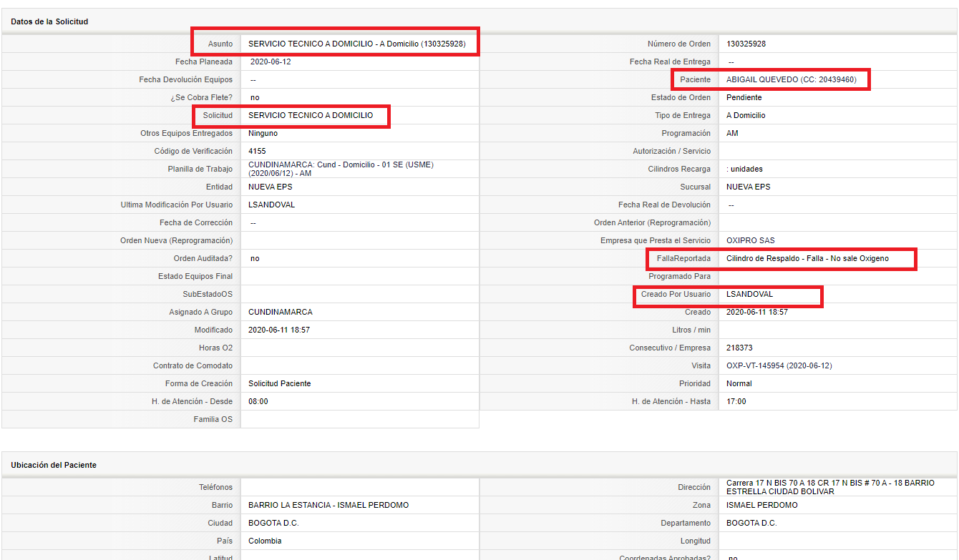Click the Otros Equipos Entregados value Ninguno

click(x=263, y=133)
